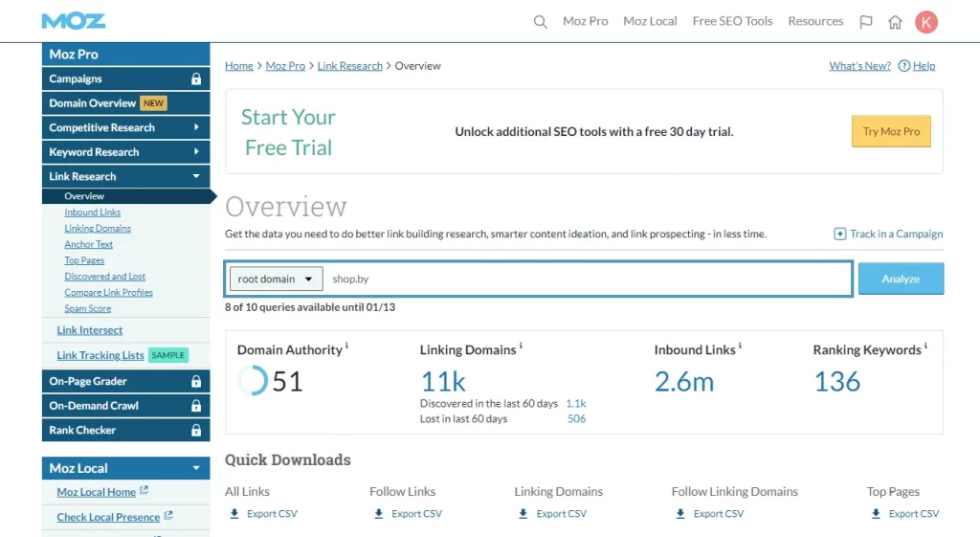Expand the Keyword Research menu
980x537 pixels.
coord(196,152)
